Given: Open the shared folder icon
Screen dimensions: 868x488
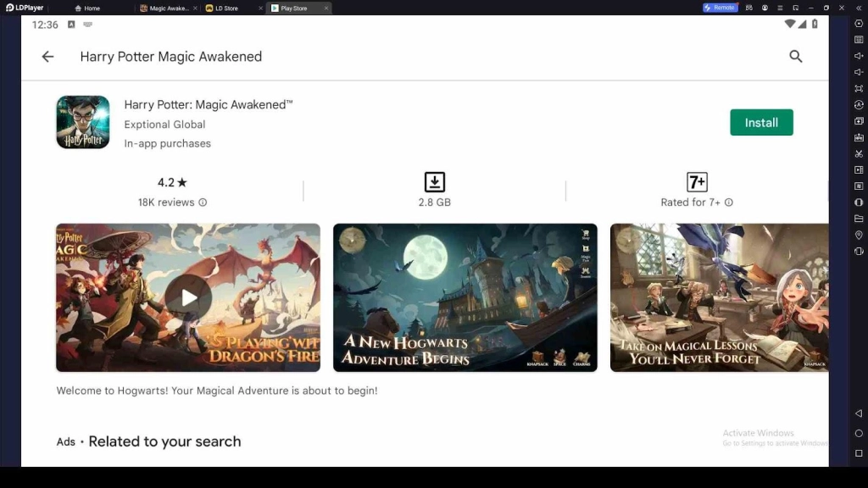Looking at the screenshot, I should click(859, 219).
